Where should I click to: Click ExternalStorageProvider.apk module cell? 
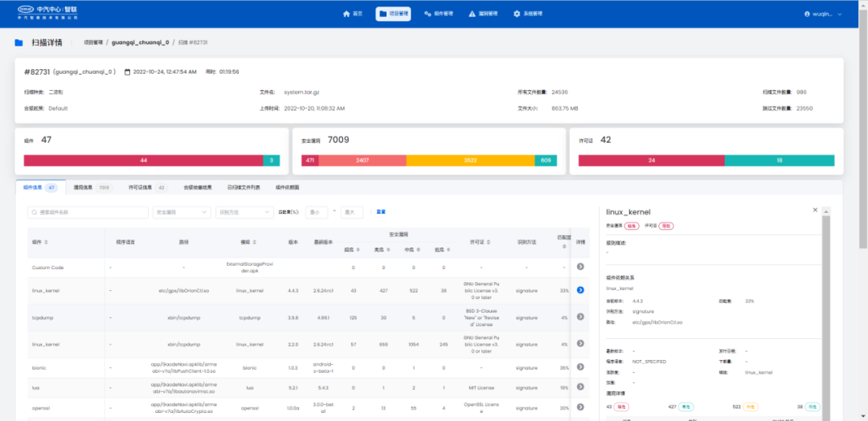pos(248,267)
